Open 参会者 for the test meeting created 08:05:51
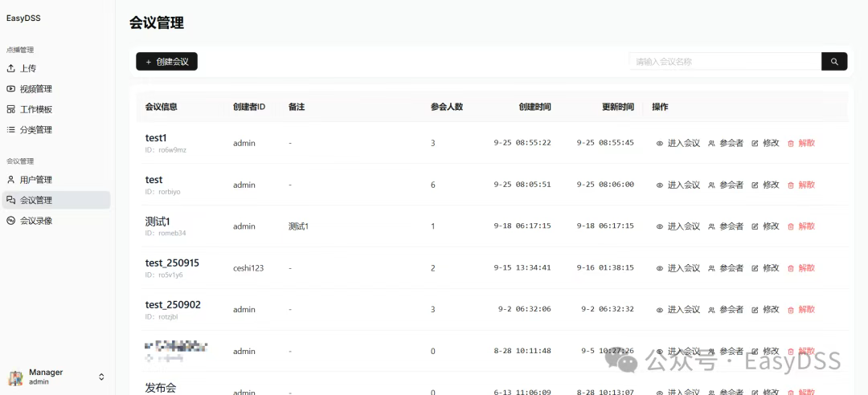 point(726,185)
